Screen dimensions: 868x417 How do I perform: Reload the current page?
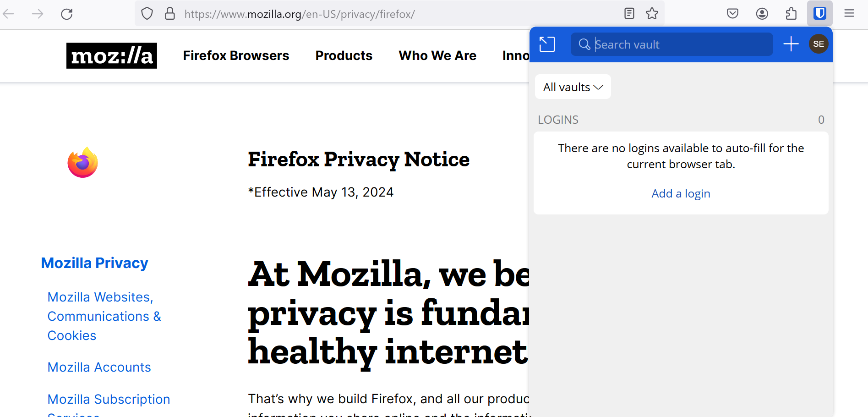tap(67, 14)
